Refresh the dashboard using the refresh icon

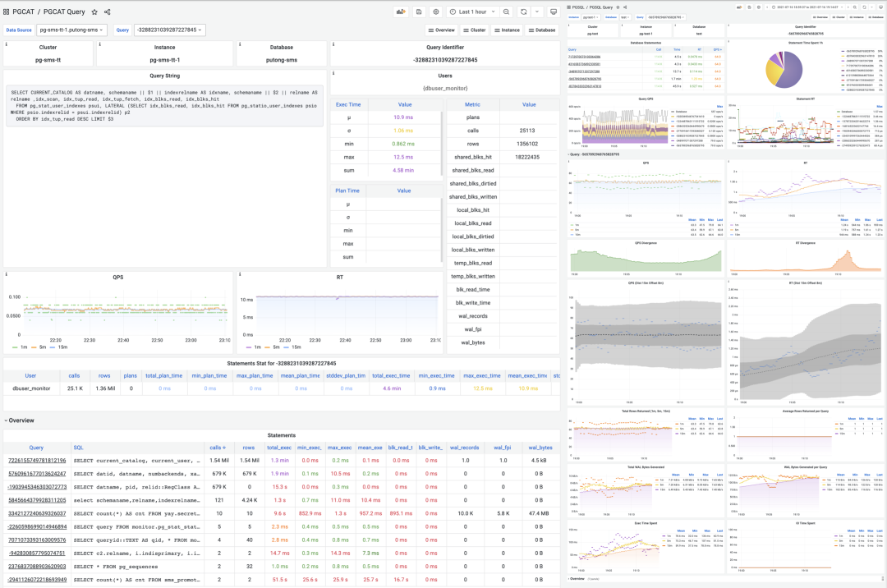pos(524,11)
